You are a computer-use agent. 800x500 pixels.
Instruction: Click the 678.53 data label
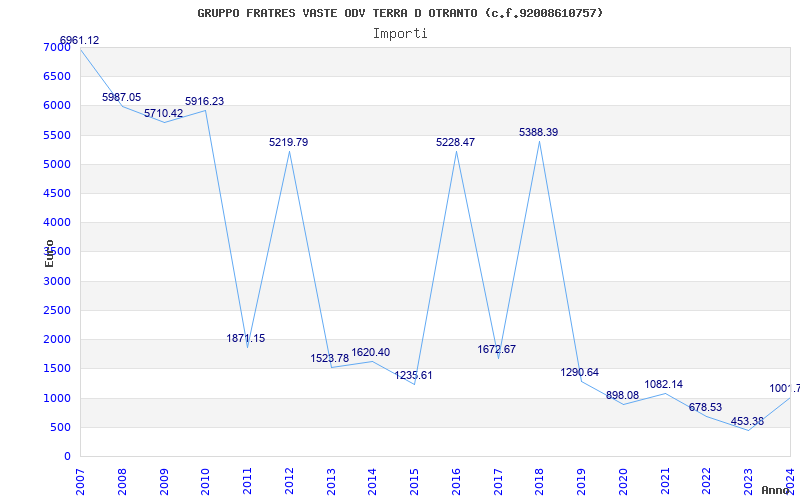706,407
